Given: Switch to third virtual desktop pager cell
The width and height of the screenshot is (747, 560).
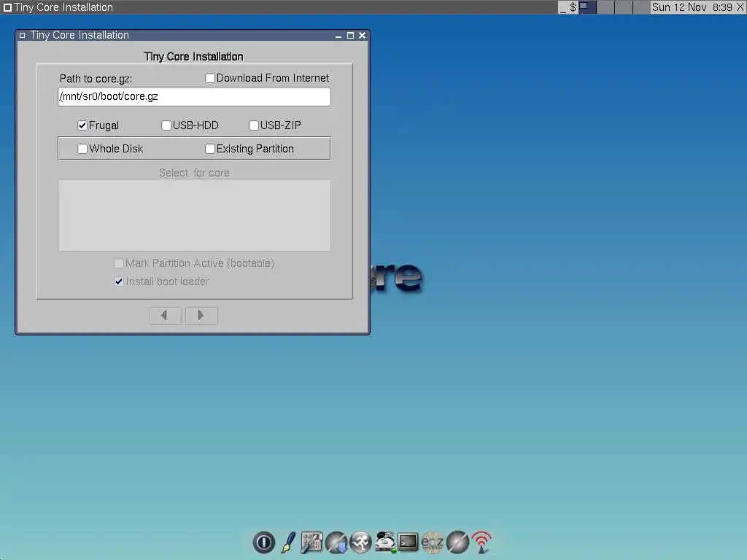Looking at the screenshot, I should click(624, 7).
